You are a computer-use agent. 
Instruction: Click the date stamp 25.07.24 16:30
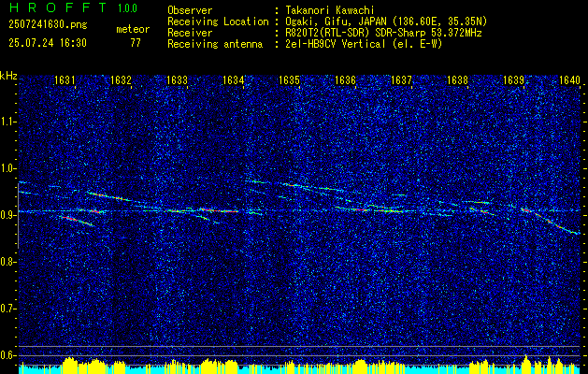pos(48,43)
